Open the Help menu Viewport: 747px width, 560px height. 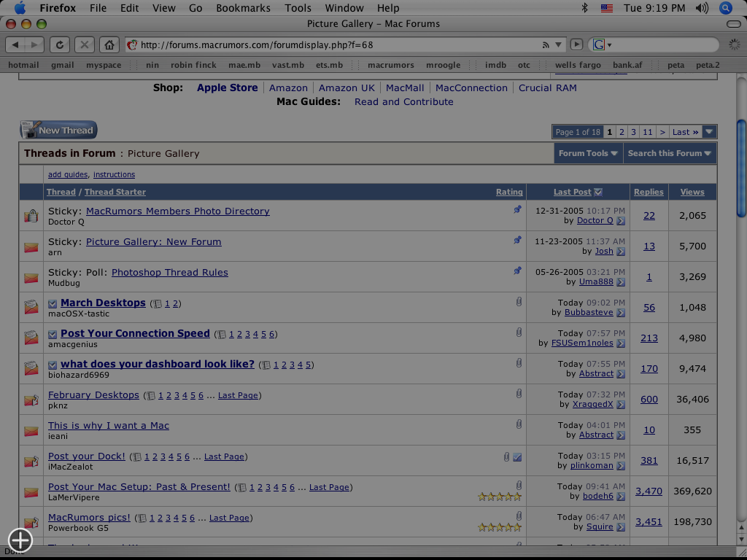(x=388, y=8)
